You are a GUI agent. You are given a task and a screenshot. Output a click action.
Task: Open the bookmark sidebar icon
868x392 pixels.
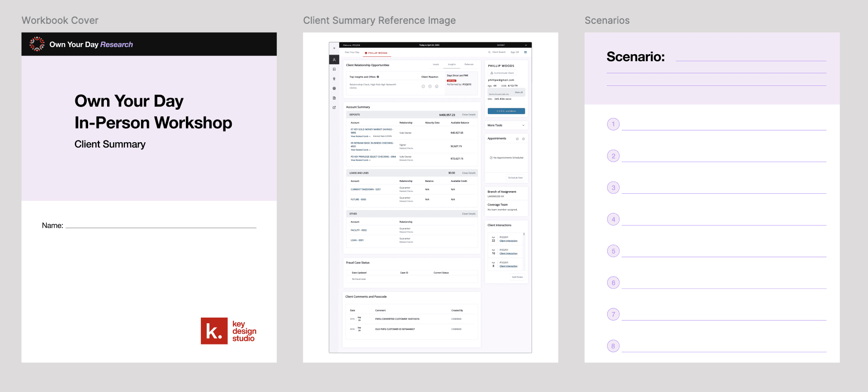tap(334, 69)
